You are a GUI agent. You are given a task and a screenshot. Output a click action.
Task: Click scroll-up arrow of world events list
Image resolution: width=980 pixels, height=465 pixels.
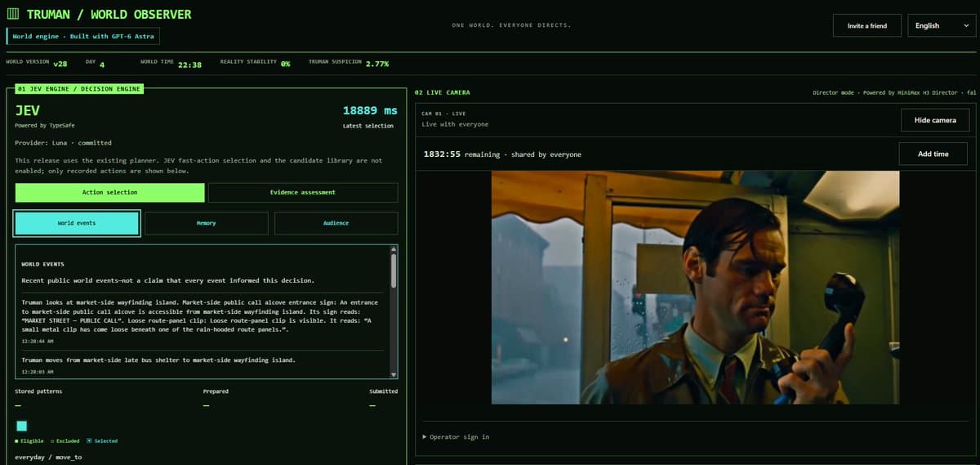coord(394,248)
